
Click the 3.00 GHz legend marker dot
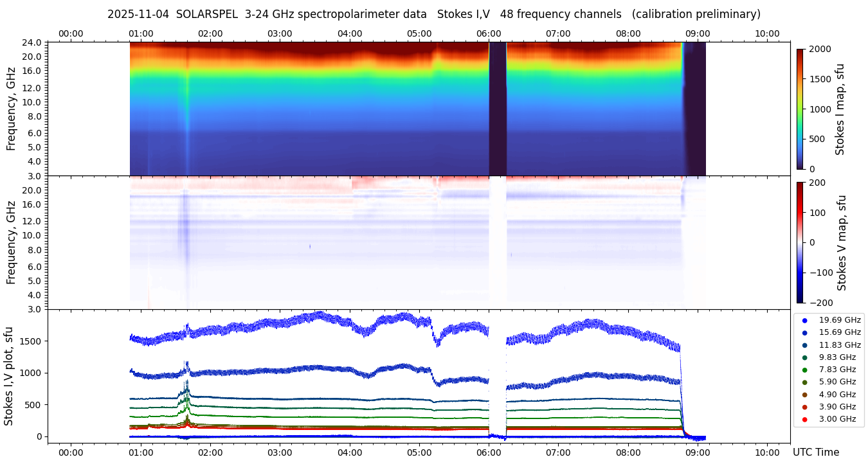coord(804,419)
